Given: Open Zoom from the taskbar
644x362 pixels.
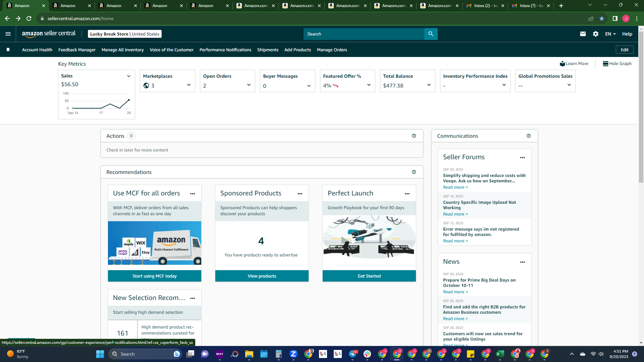Looking at the screenshot, I should (293, 354).
